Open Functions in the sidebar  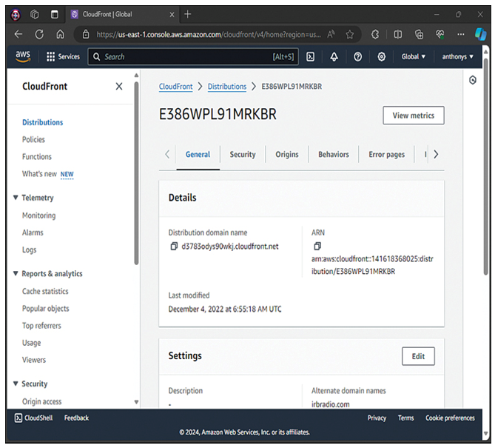tap(36, 156)
